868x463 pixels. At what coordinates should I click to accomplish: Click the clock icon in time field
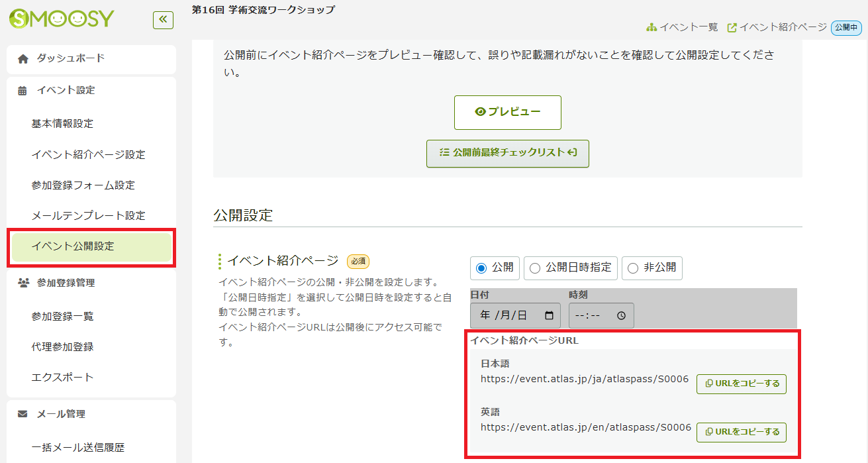coord(621,316)
